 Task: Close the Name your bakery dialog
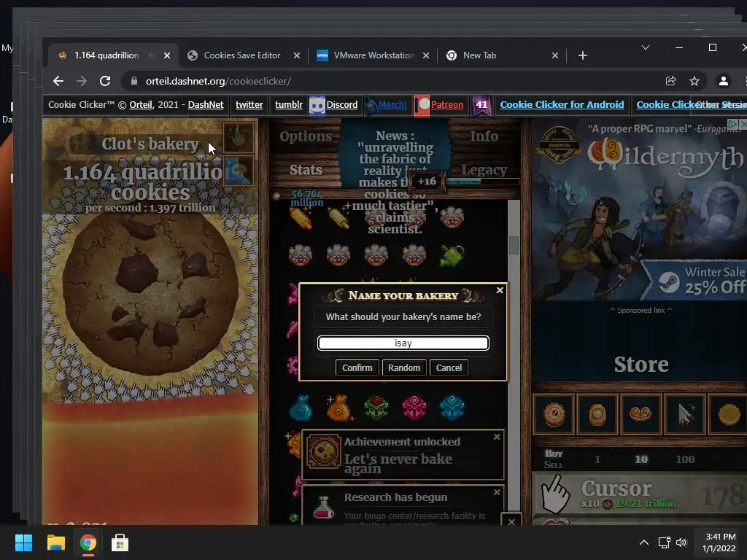click(500, 290)
